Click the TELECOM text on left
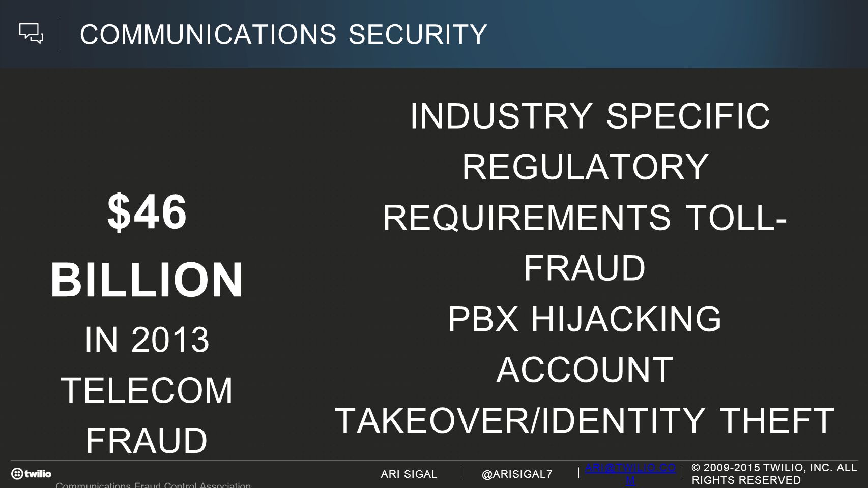This screenshot has height=488, width=868. 147,390
